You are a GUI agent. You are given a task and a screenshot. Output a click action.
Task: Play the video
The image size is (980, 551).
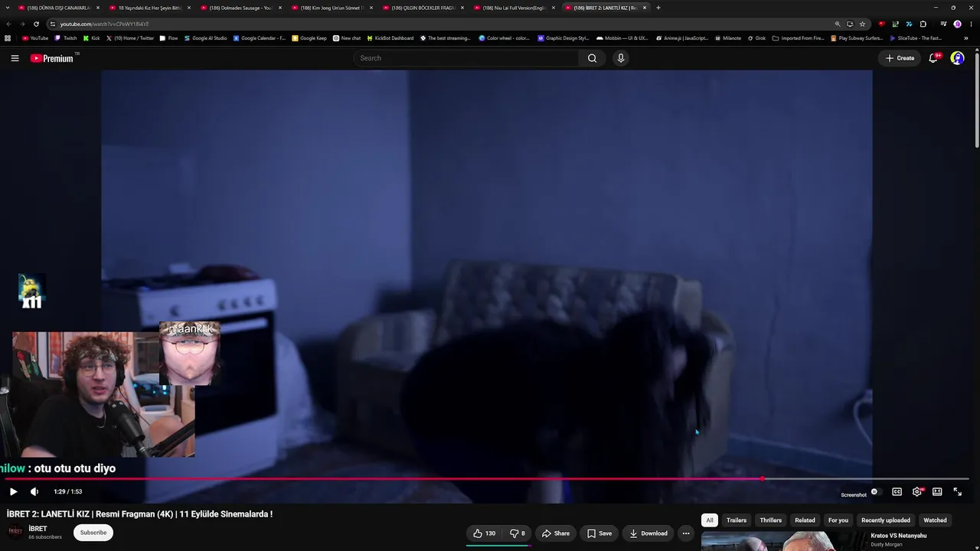coord(13,492)
